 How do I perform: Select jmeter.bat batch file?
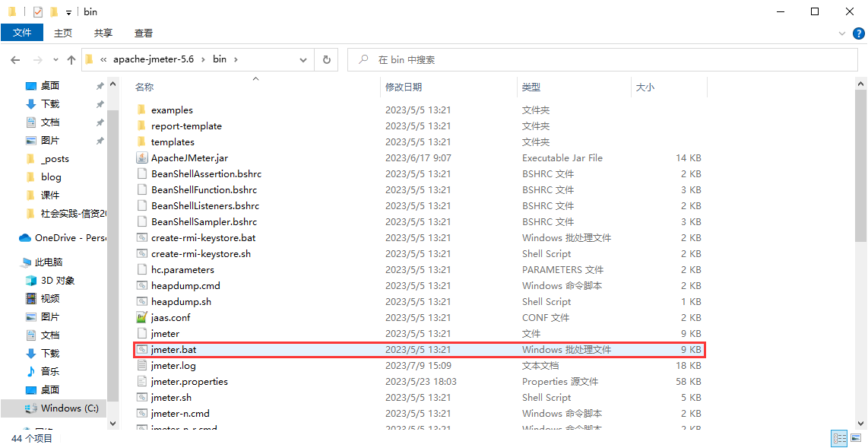pos(174,350)
